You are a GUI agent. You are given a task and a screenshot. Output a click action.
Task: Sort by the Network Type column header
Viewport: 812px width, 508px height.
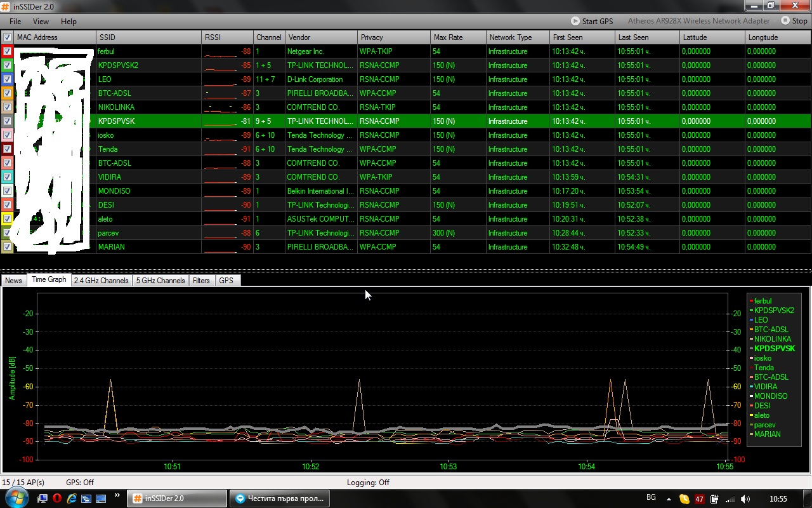(x=518, y=37)
